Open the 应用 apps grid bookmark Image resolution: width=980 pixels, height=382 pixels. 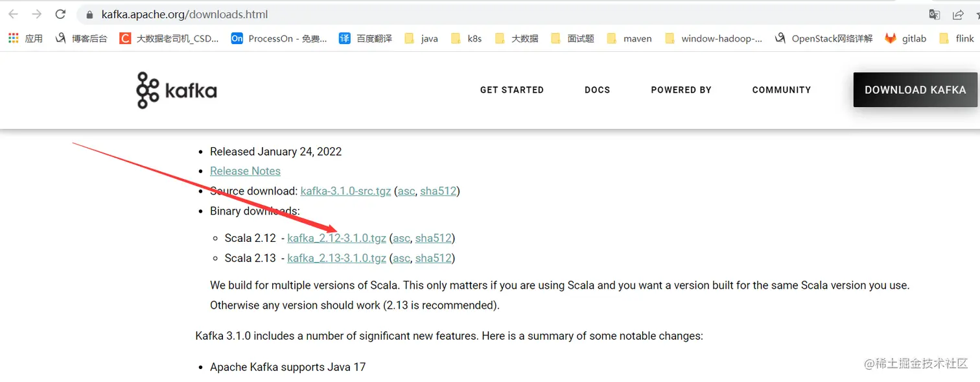(25, 38)
